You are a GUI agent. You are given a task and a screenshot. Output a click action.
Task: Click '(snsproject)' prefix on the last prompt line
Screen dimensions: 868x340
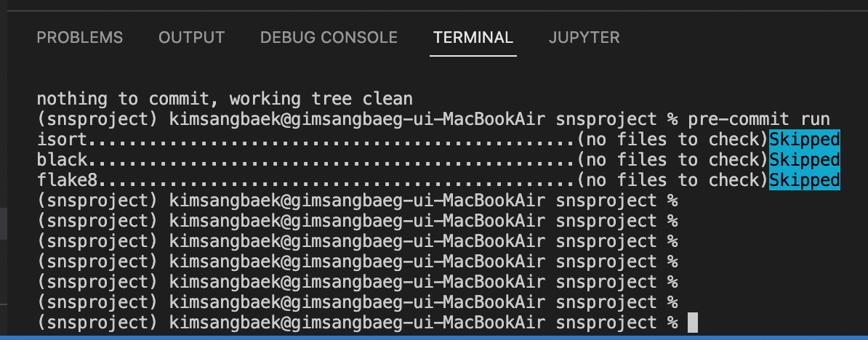click(97, 323)
